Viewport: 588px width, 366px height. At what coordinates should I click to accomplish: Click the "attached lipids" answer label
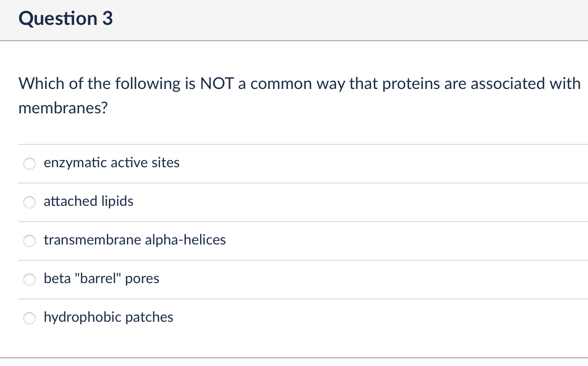click(88, 202)
